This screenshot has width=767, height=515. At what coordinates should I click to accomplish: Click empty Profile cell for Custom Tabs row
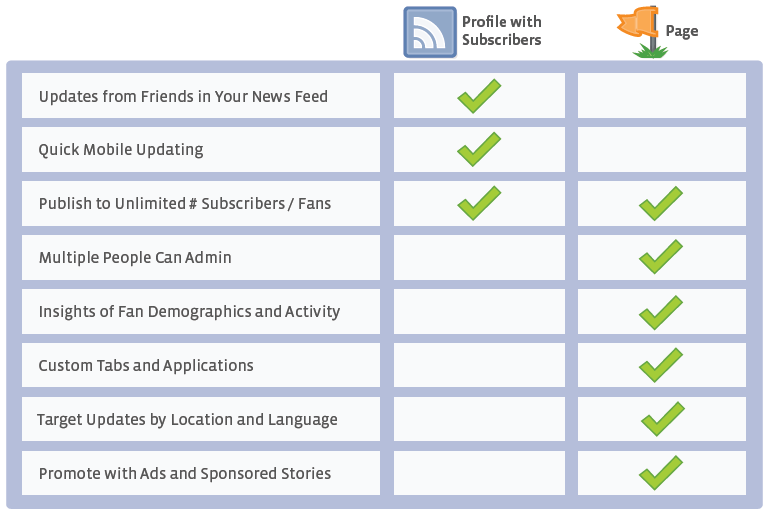479,365
